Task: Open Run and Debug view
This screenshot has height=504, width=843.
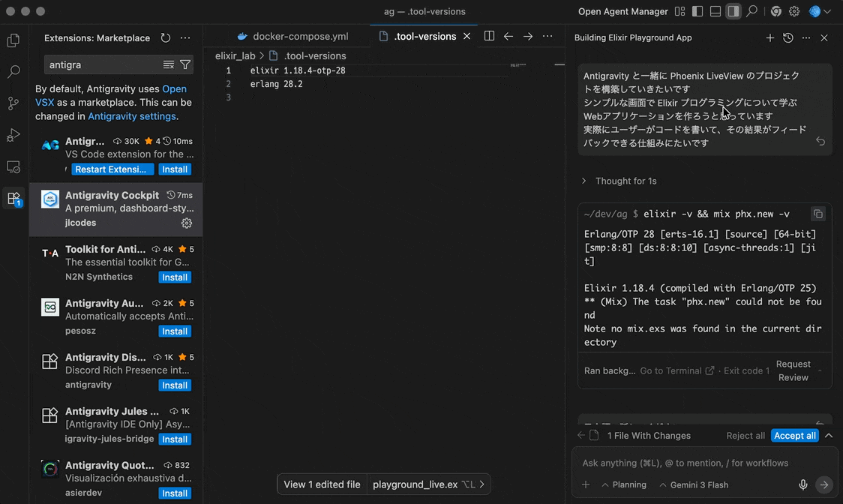Action: click(13, 135)
